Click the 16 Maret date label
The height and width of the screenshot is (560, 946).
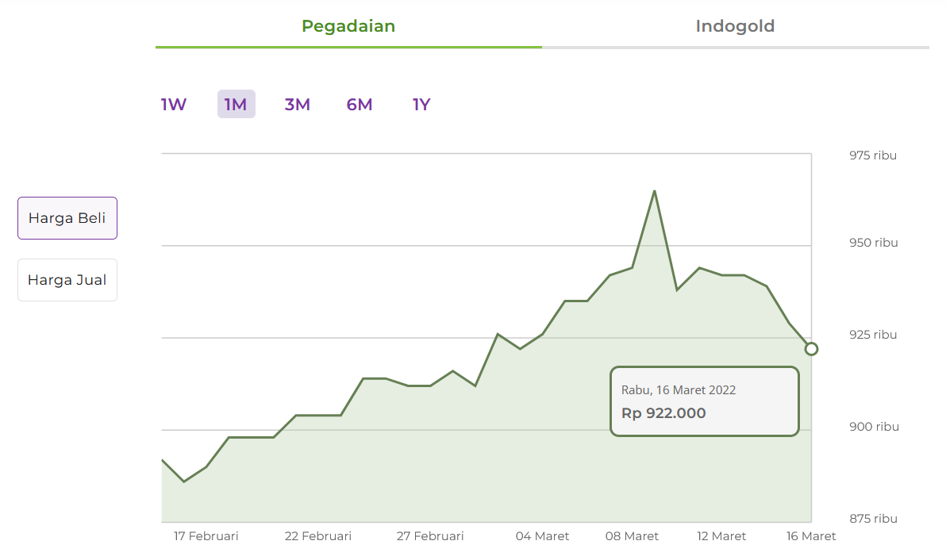tap(811, 536)
